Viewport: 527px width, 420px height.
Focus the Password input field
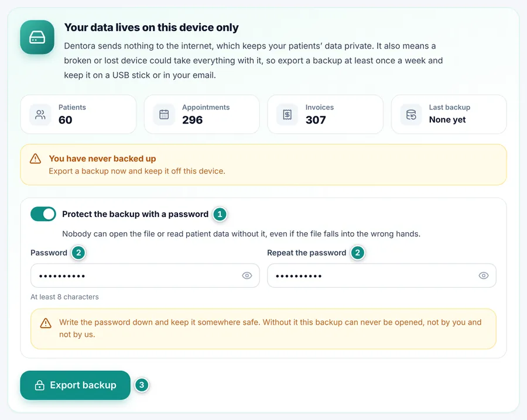(145, 276)
